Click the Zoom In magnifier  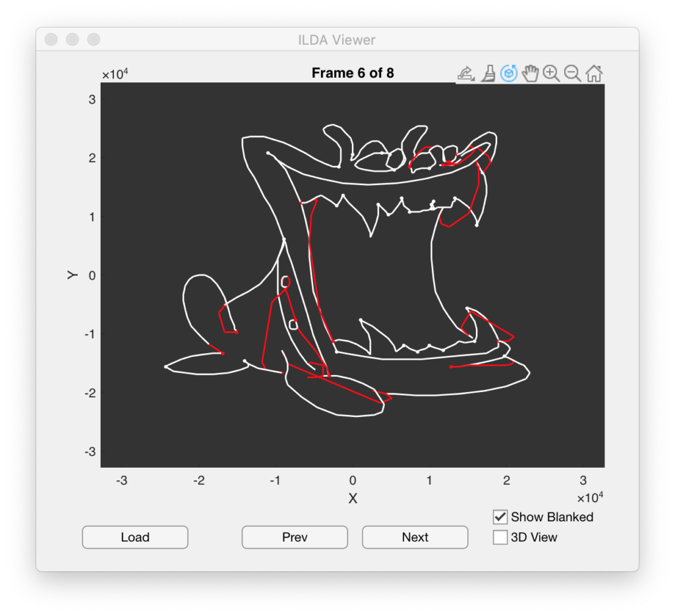point(551,73)
